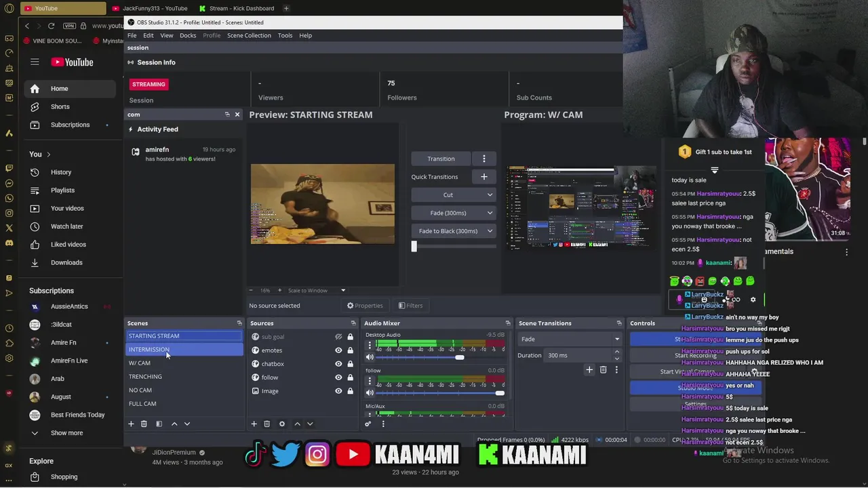Hide the chatbox source
This screenshot has width=868, height=488.
(338, 364)
